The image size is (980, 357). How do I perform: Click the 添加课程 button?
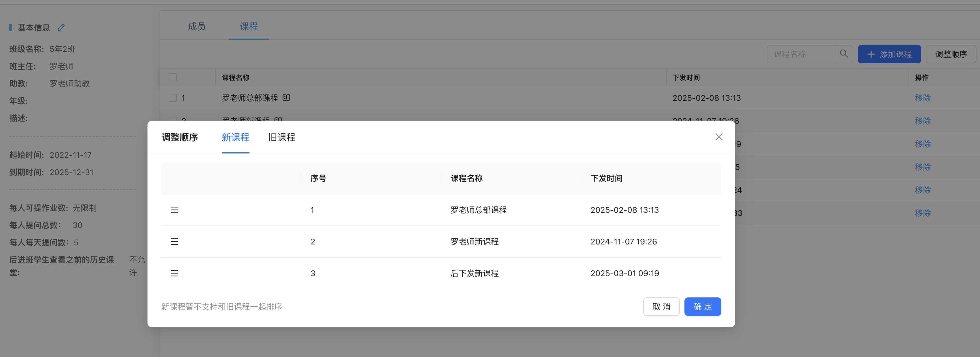point(890,54)
